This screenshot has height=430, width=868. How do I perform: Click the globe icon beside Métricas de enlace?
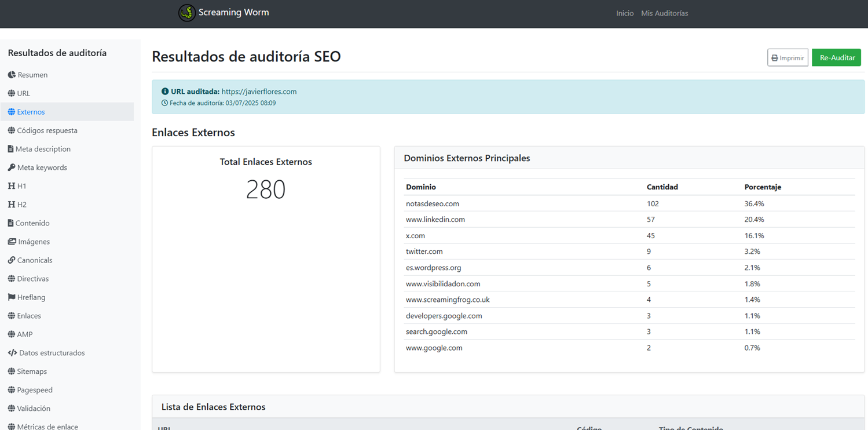[x=12, y=427]
